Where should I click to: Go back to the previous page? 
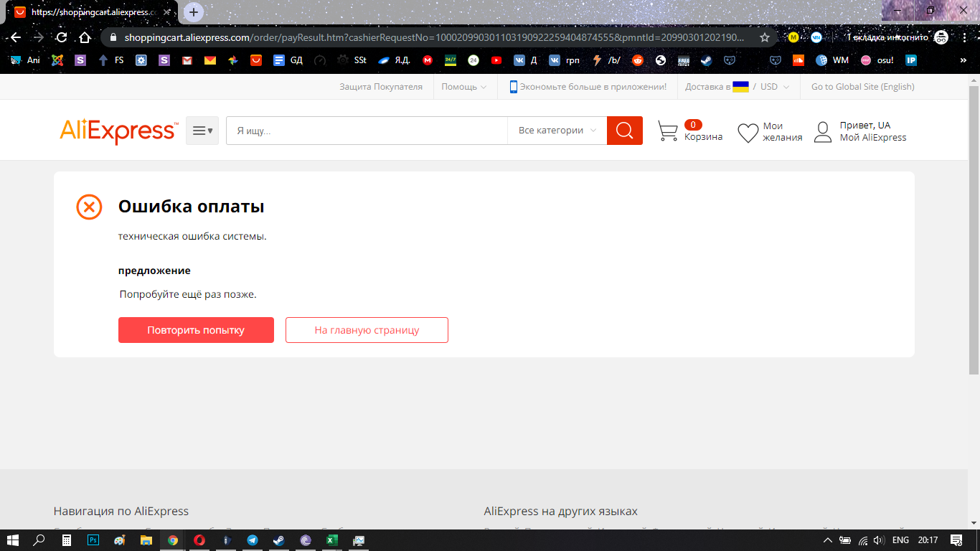[16, 37]
